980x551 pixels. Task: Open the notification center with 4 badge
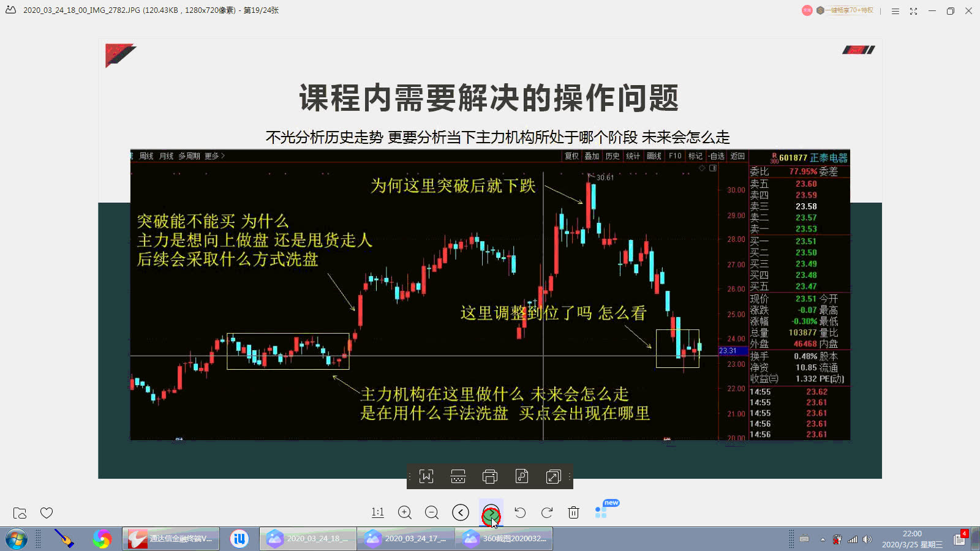pyautogui.click(x=960, y=539)
